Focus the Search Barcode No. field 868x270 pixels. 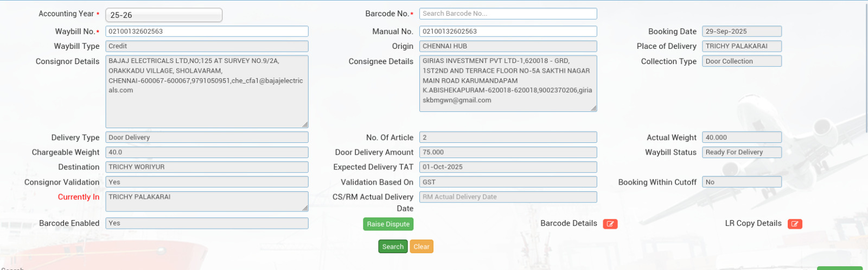(x=508, y=14)
